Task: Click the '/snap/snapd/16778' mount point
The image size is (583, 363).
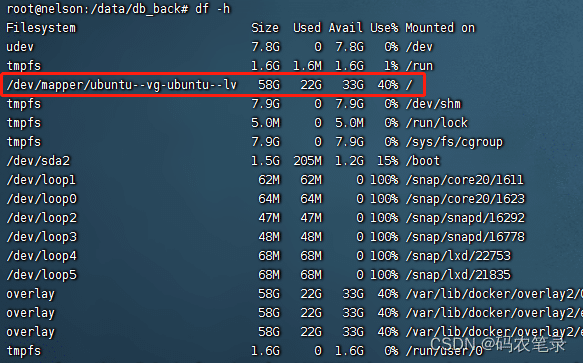Action: tap(465, 237)
